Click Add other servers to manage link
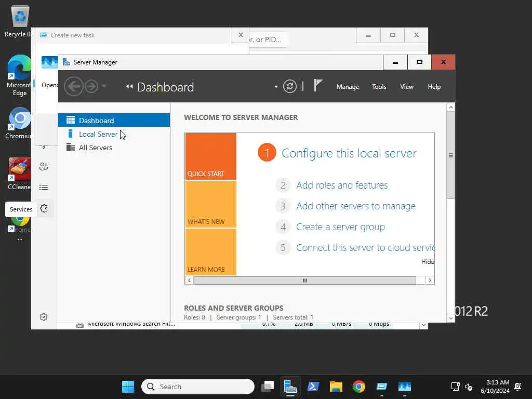This screenshot has width=532, height=399. tap(356, 206)
